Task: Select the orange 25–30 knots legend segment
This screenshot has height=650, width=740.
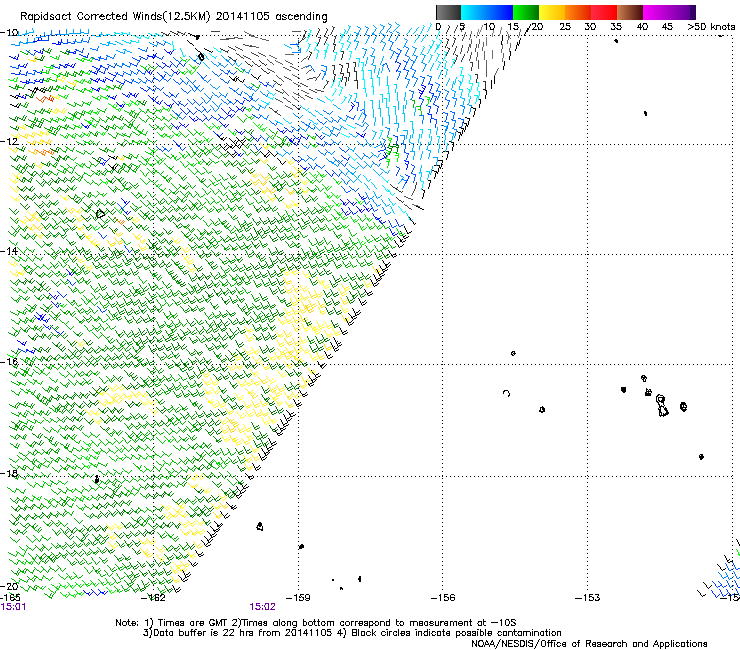Action: click(578, 12)
